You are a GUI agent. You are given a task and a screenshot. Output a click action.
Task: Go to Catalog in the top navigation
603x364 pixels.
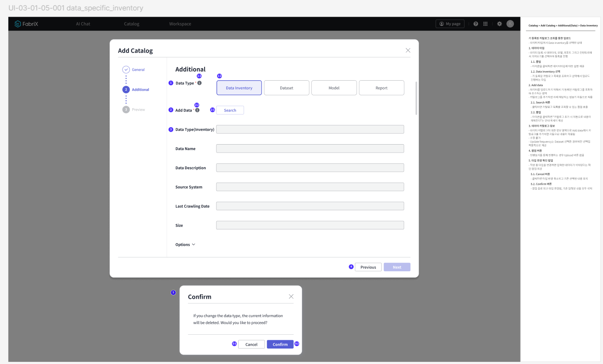(132, 24)
